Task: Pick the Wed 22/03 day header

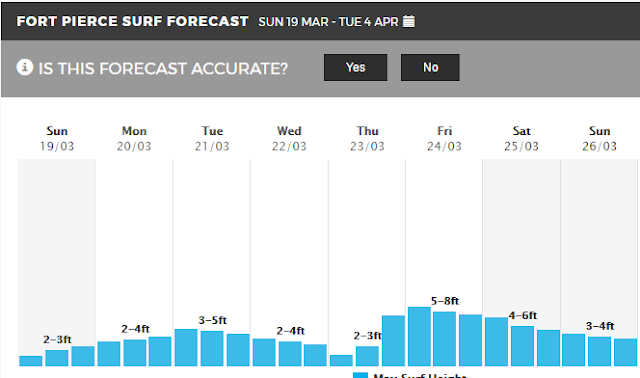Action: [x=289, y=138]
